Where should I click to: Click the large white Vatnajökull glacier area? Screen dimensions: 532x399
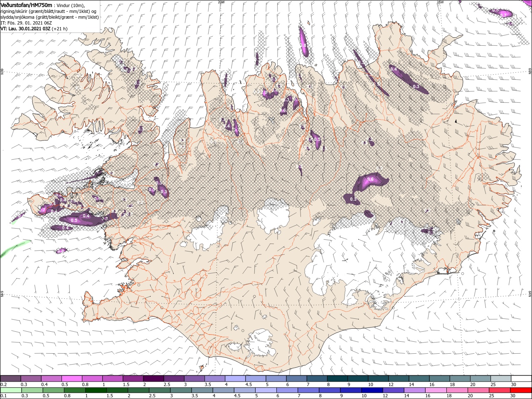353,258
